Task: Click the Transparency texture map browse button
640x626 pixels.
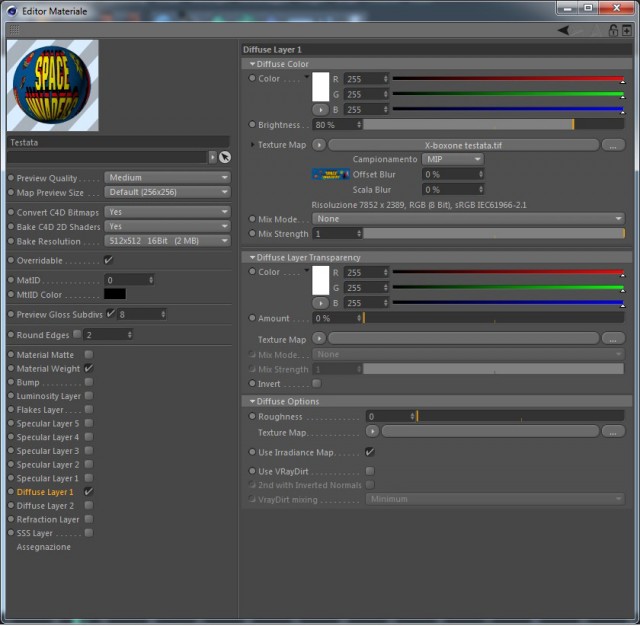Action: pos(613,338)
